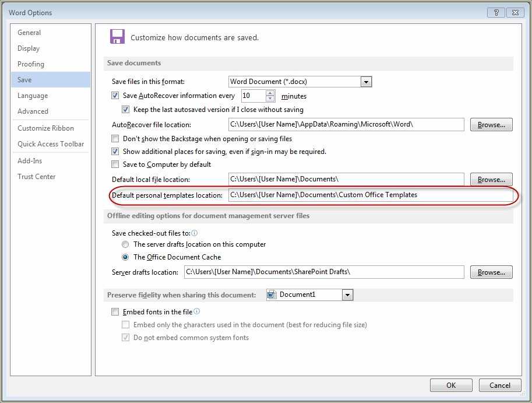Image resolution: width=532 pixels, height=403 pixels.
Task: Click Browse next to AutoRecover file location
Action: click(490, 124)
